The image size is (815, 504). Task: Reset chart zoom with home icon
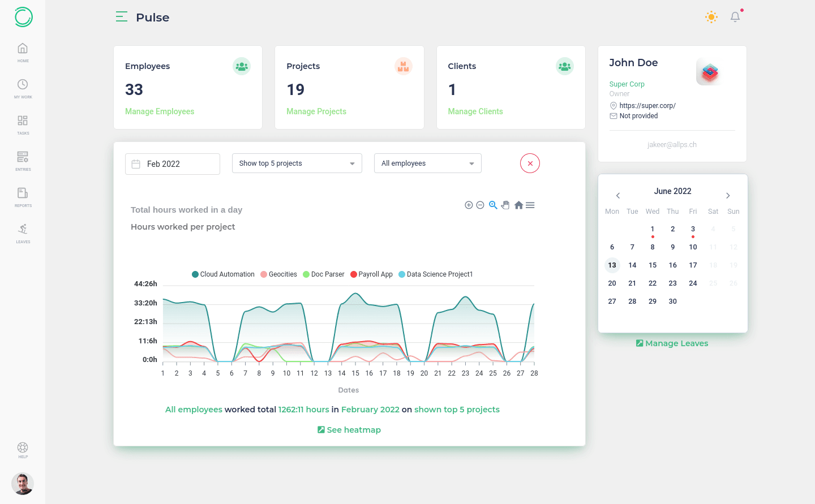(x=518, y=205)
